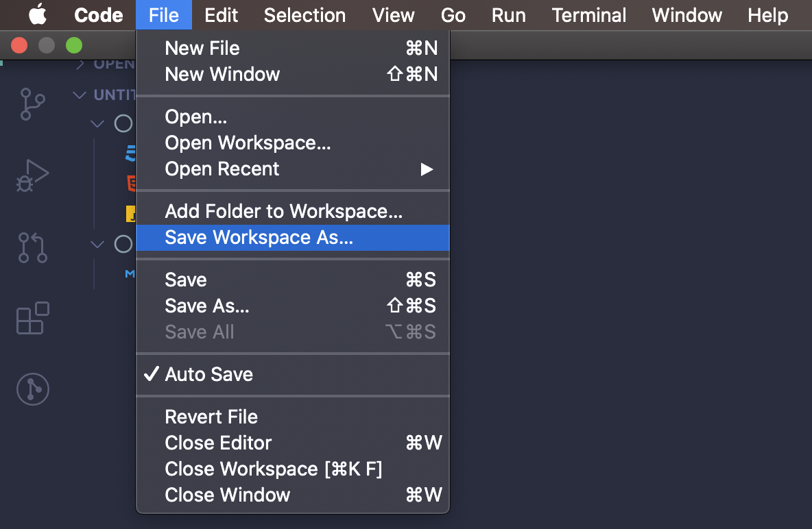
Task: Choose New Window menu entry
Action: pos(293,74)
